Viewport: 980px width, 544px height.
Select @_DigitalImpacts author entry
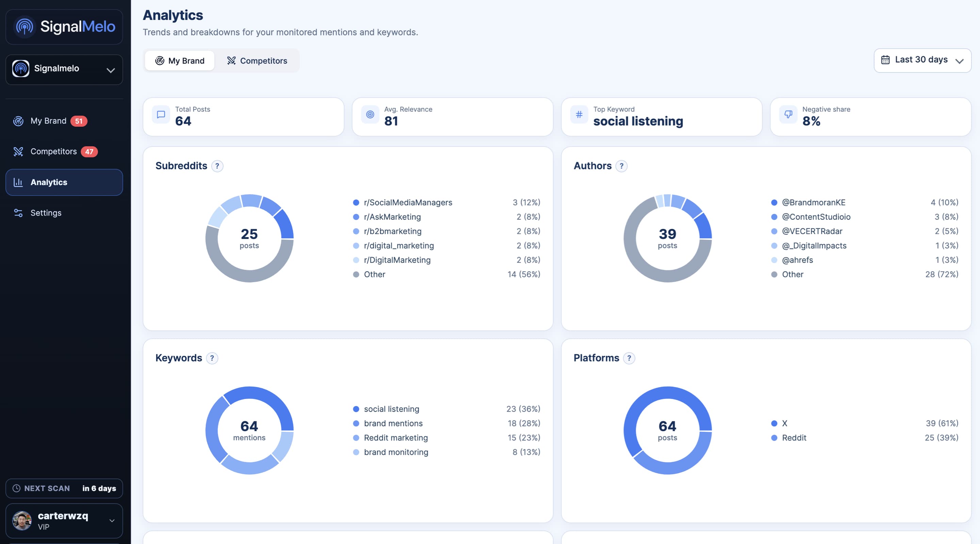(x=865, y=245)
